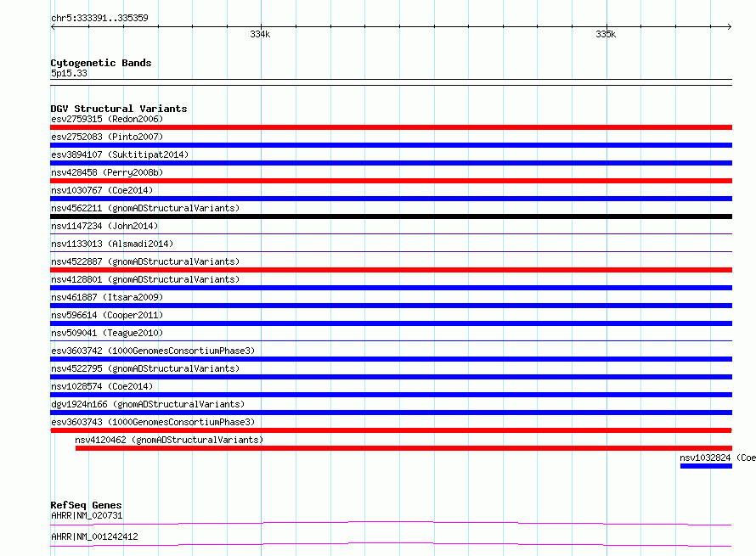The width and height of the screenshot is (756, 556).
Task: Click the red bar for esv2759315
Action: point(391,127)
